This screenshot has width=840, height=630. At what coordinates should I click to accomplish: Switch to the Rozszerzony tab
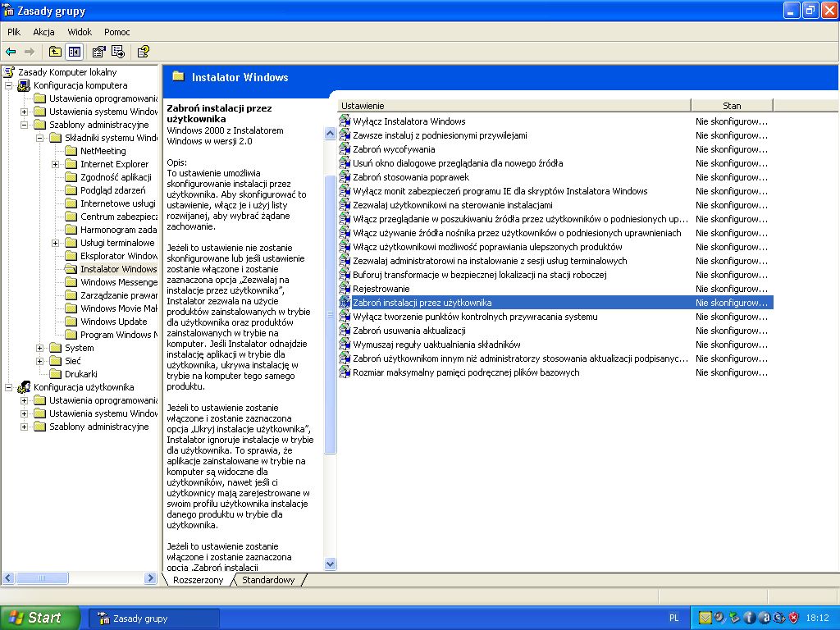point(198,580)
